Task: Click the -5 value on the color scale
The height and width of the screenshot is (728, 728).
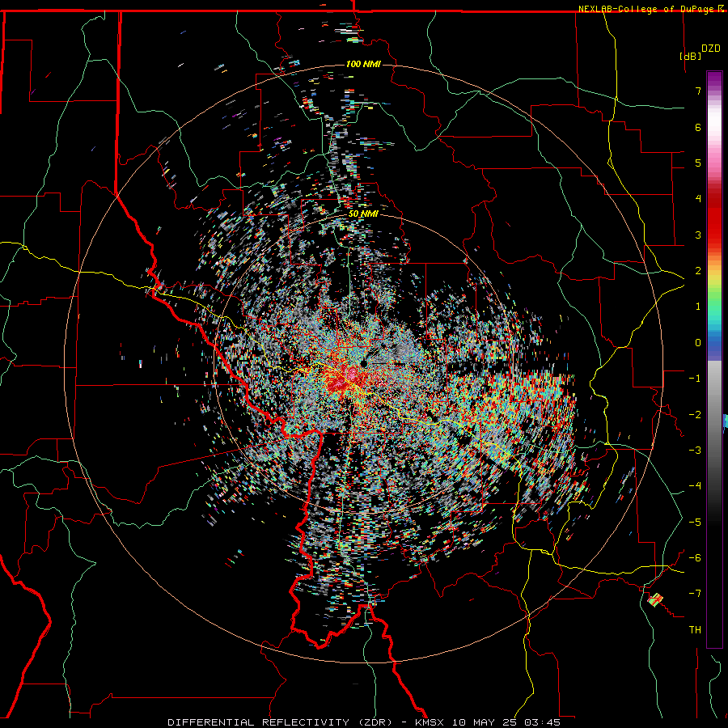Action: [695, 522]
